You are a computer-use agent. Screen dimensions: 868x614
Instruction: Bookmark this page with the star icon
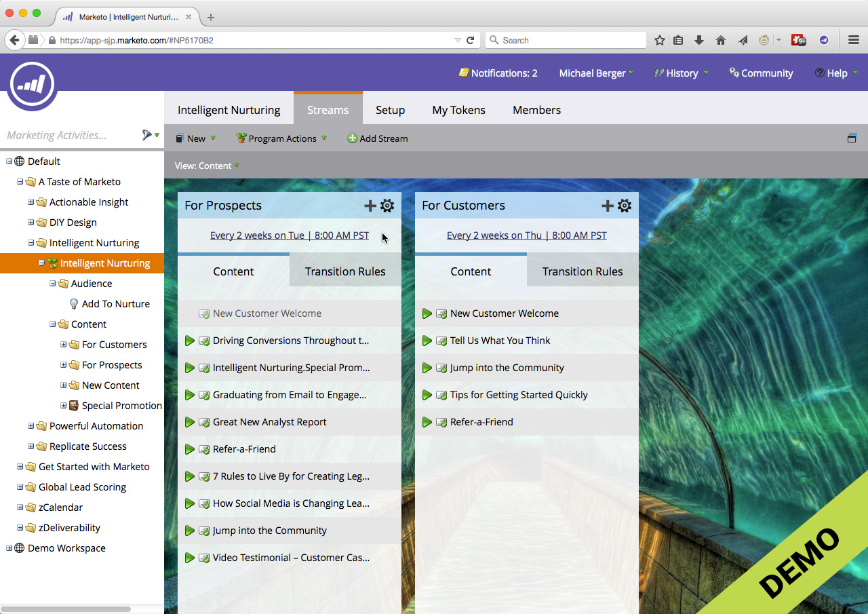tap(659, 40)
